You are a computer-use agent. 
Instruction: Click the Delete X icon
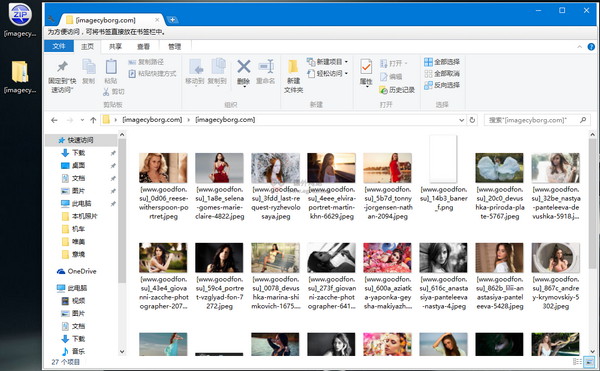click(243, 67)
